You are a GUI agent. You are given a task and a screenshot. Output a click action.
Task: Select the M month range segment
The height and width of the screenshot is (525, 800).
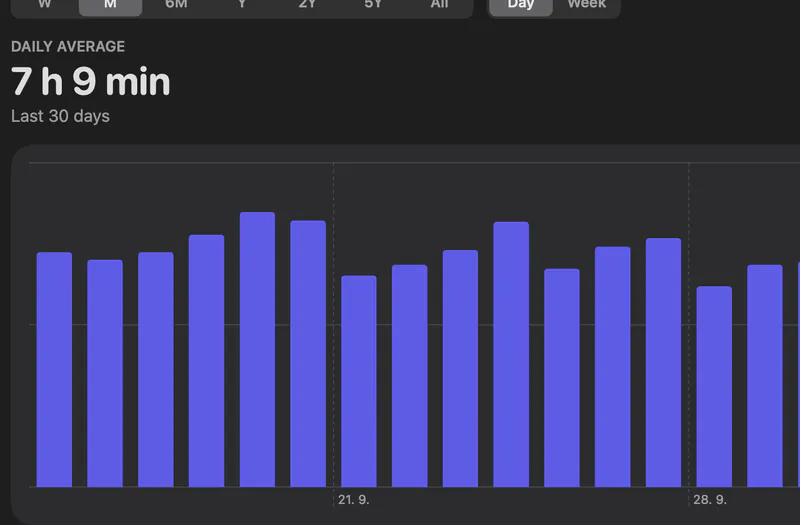tap(110, 5)
